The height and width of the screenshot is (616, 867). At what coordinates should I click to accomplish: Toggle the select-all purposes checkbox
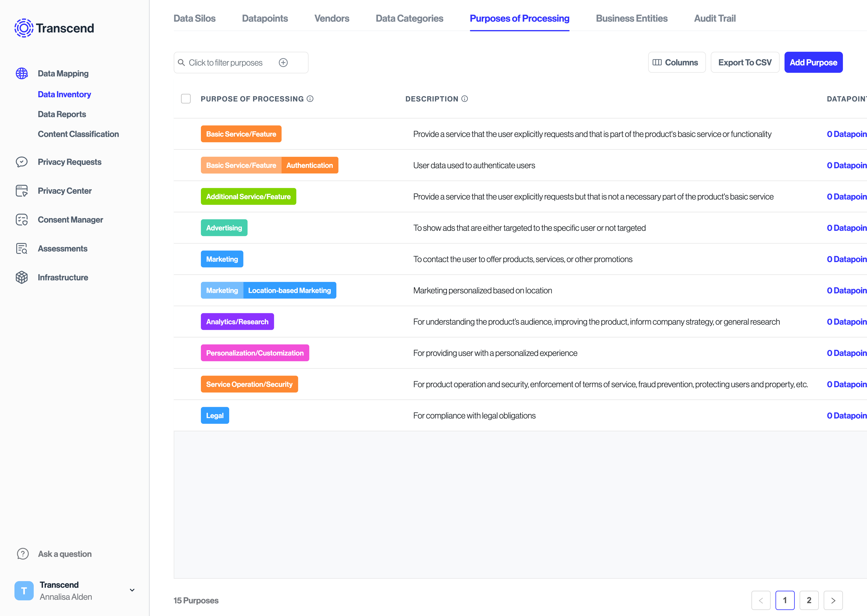click(186, 99)
